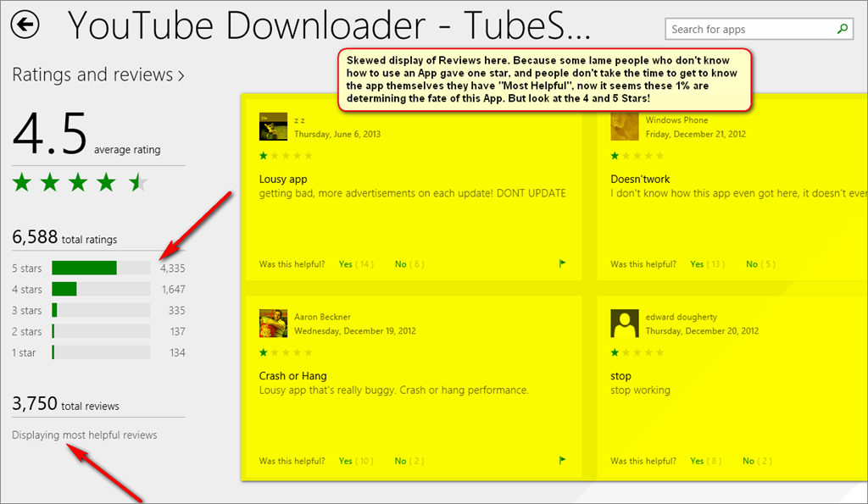Click the search magnifier icon
This screenshot has height=504, width=868.
click(842, 30)
